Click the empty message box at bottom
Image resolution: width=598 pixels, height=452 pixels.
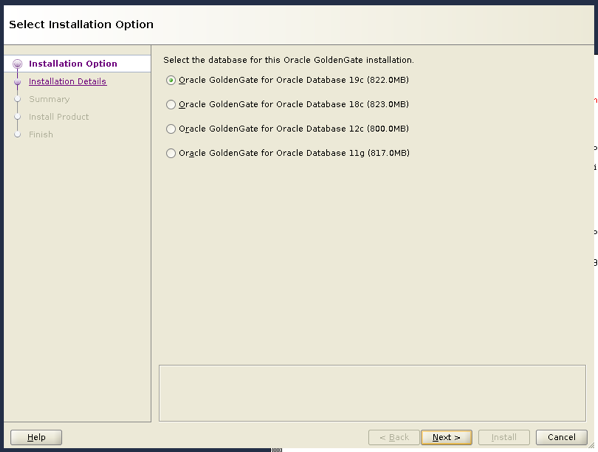tap(372, 393)
